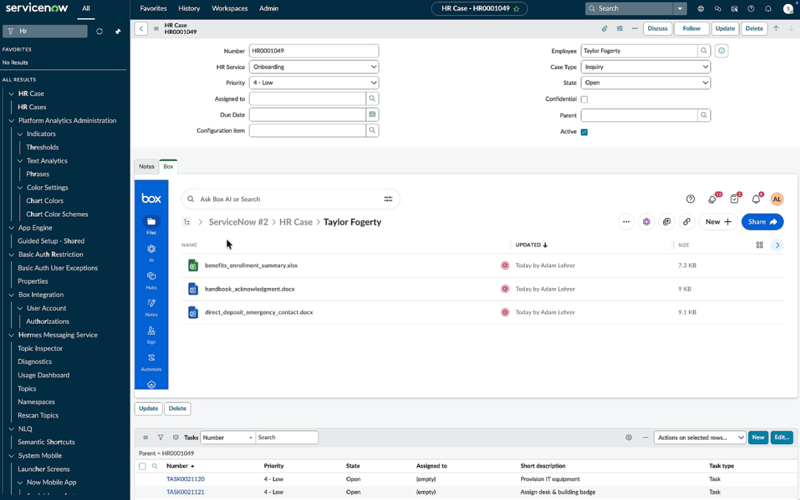The height and width of the screenshot is (500, 800).
Task: Click the AL user avatar in Box
Action: (x=777, y=199)
